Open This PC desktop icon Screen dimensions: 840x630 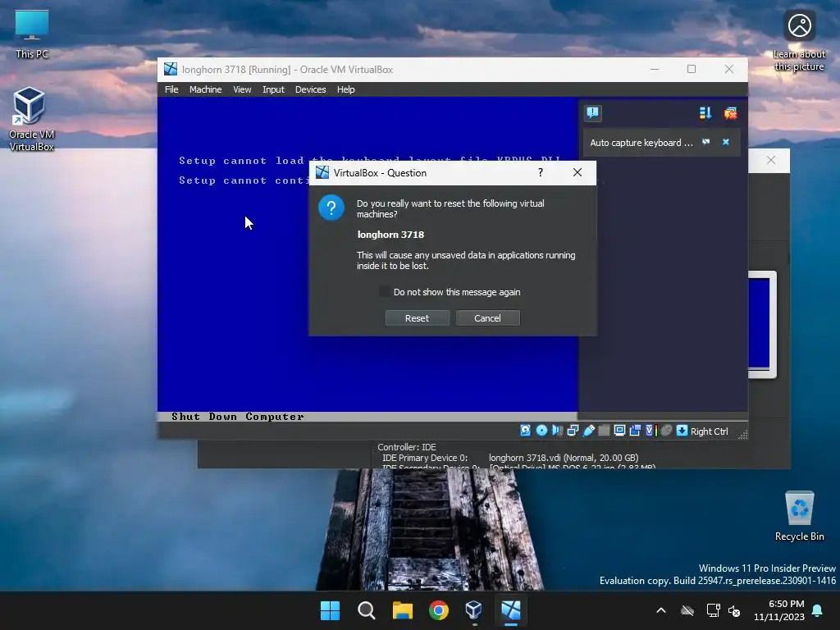[32, 34]
